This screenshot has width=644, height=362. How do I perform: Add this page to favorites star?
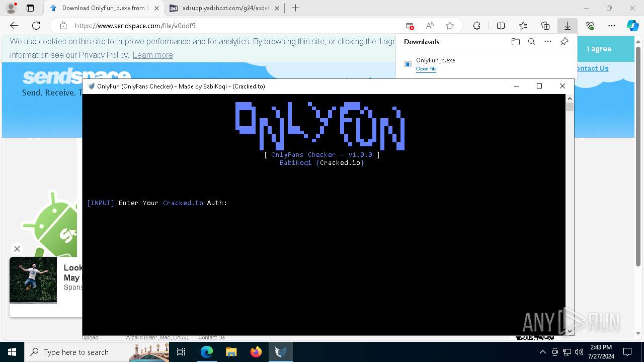[x=450, y=26]
